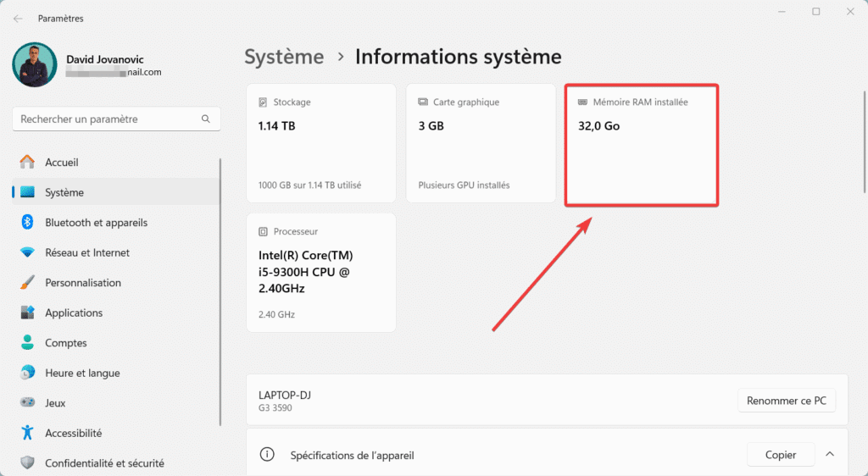
Task: Click the Bluetooth et appareils icon
Action: click(28, 222)
